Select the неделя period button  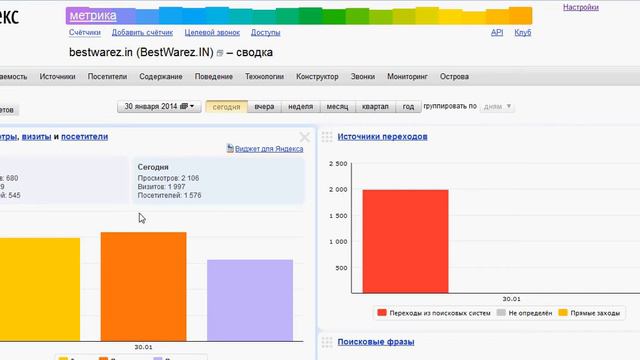300,107
